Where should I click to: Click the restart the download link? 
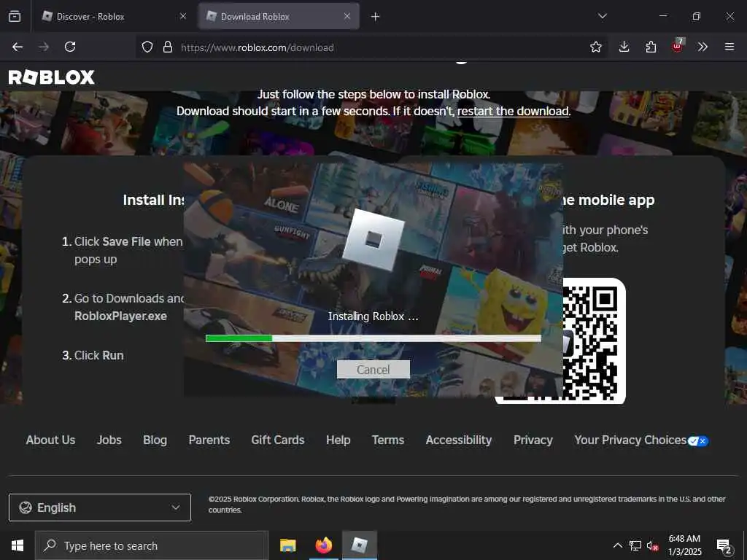(x=513, y=111)
